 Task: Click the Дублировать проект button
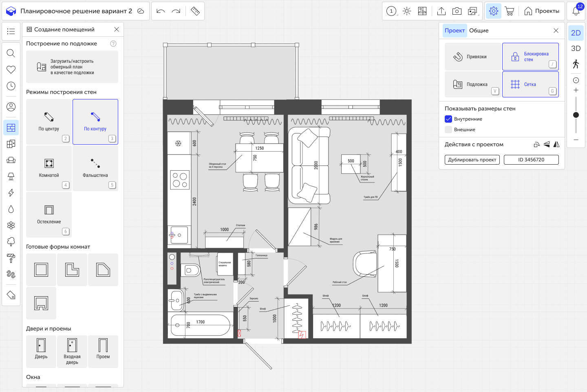coord(472,160)
